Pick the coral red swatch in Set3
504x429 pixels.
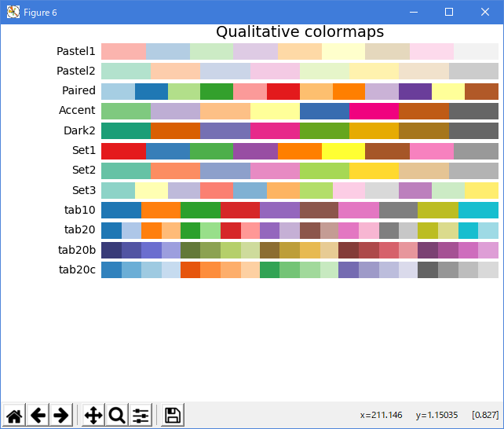[217, 190]
